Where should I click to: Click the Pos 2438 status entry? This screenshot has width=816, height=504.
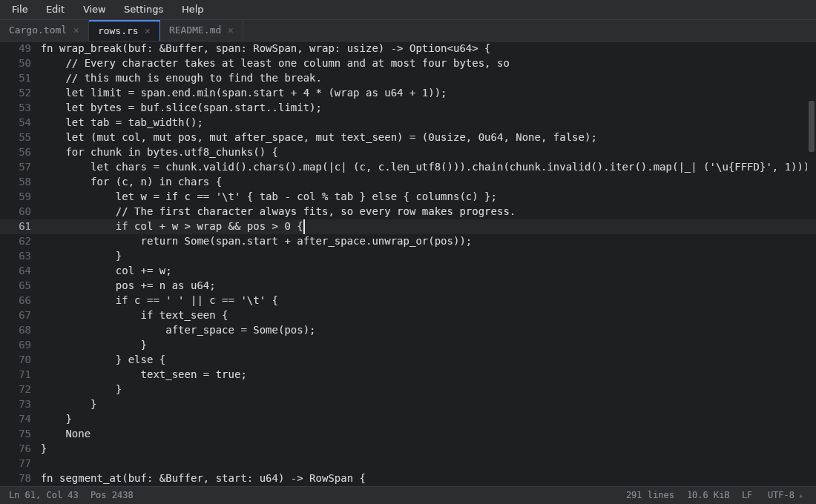(x=111, y=495)
